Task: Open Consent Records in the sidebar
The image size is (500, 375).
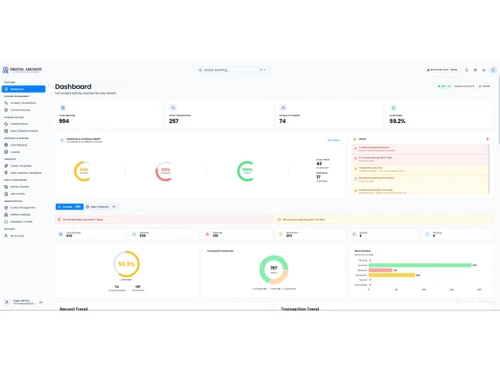Action: click(23, 110)
